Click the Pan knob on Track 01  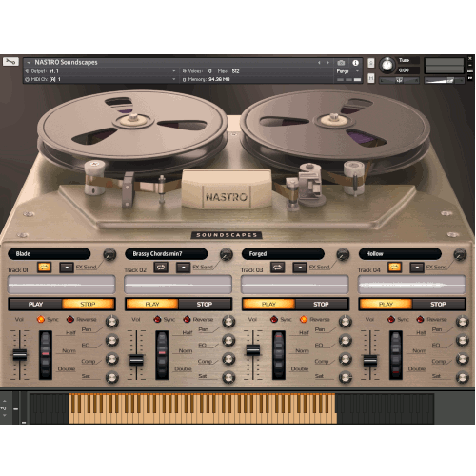pyautogui.click(x=112, y=322)
